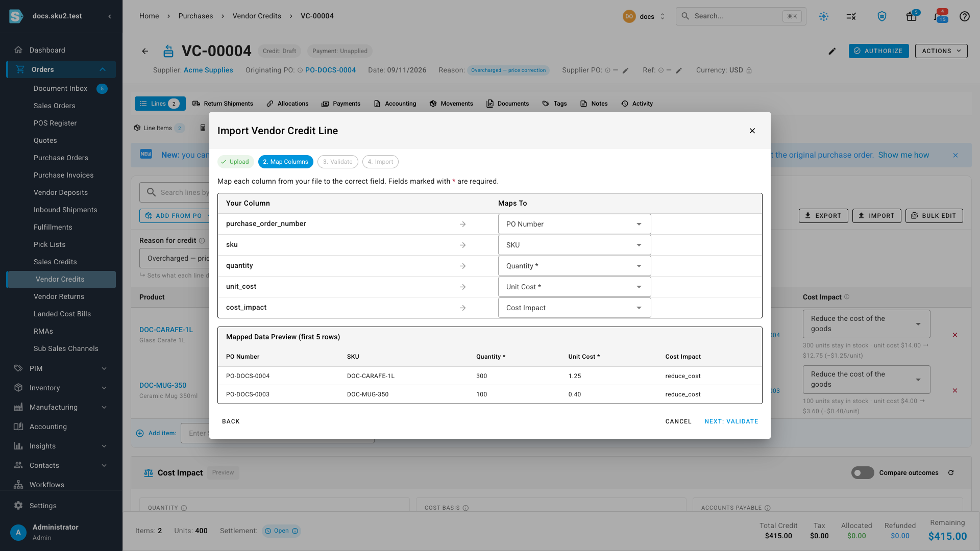Toggle the Compare outcomes switch
This screenshot has height=551, width=980.
[x=863, y=473]
